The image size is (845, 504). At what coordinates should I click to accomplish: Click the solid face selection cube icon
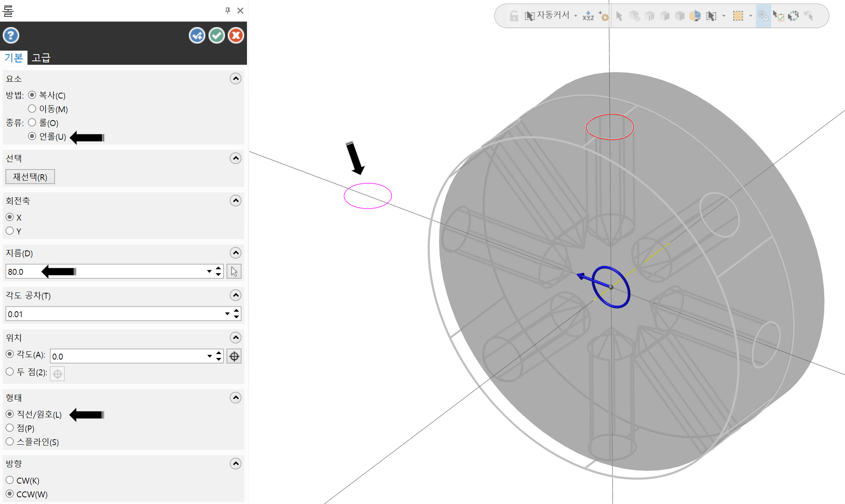[665, 16]
